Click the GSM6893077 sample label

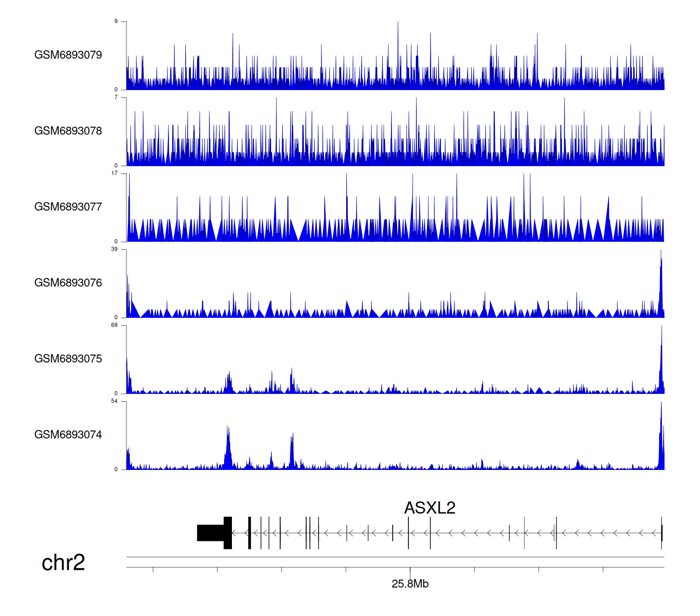pos(68,207)
